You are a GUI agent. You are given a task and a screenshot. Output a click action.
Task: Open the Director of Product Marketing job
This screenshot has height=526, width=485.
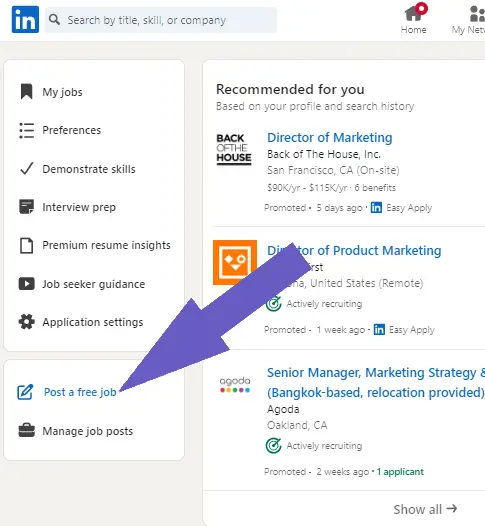[x=354, y=251]
